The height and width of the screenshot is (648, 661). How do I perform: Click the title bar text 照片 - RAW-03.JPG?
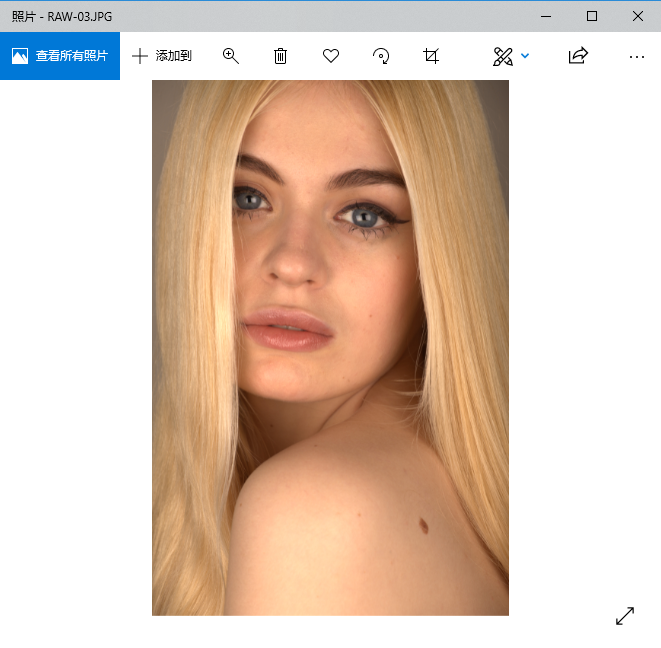coord(62,16)
